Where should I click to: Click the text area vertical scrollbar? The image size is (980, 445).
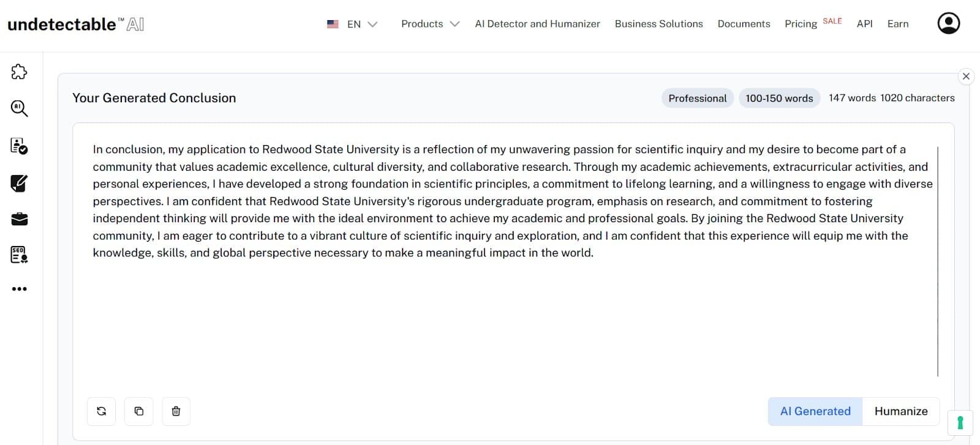938,261
